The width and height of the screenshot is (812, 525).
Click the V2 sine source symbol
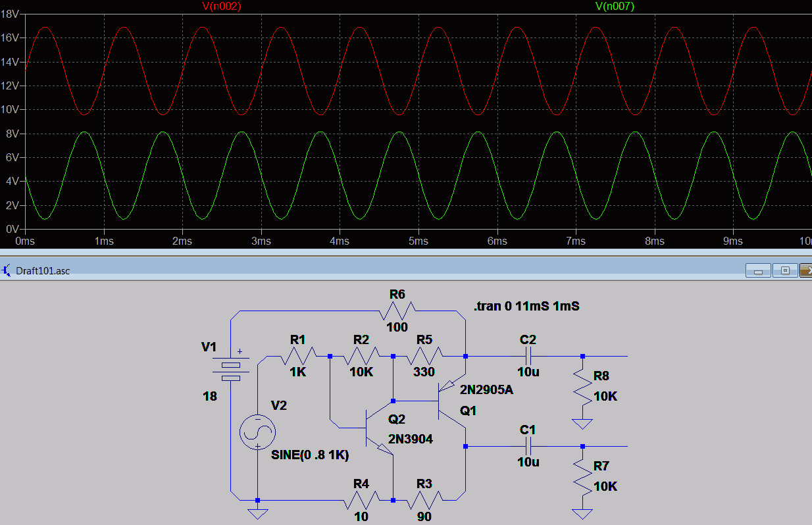(257, 434)
